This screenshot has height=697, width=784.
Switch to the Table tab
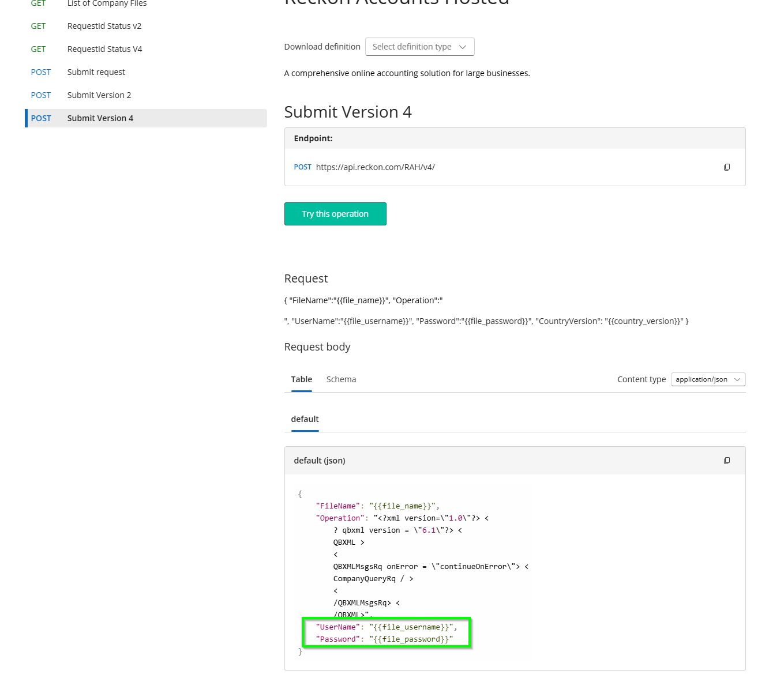click(301, 379)
